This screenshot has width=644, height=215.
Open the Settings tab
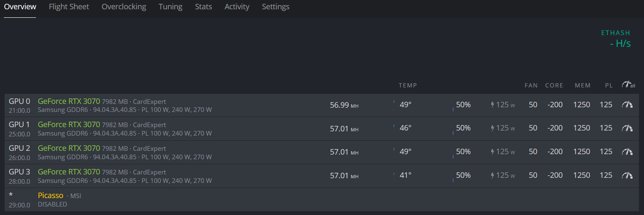tap(276, 7)
